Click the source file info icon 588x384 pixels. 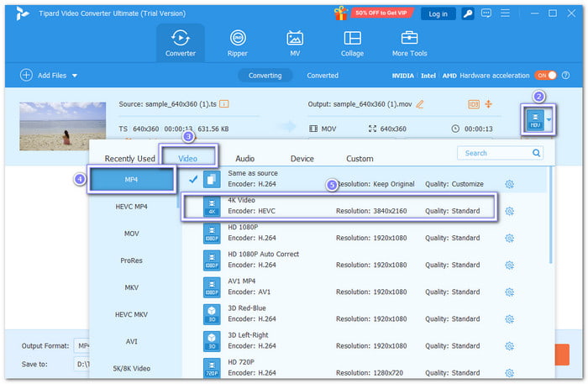point(224,103)
